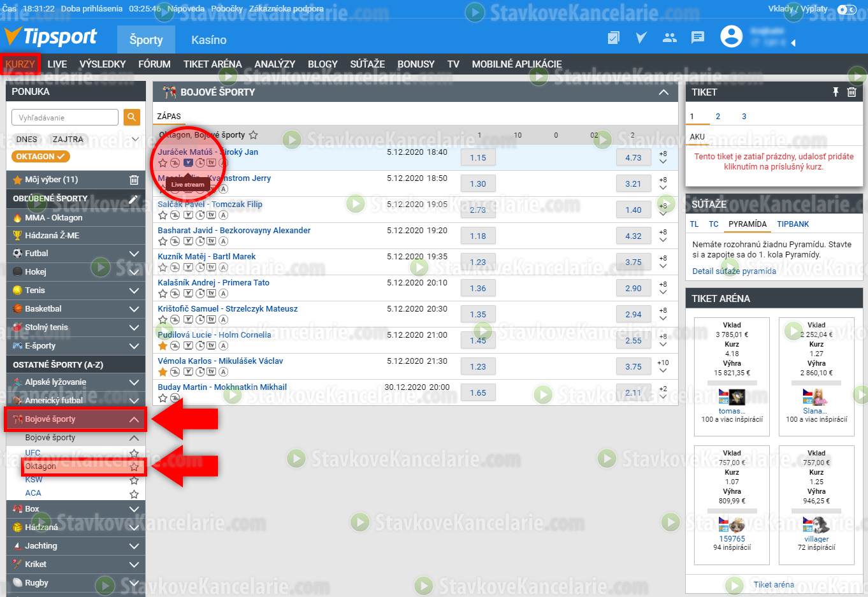Open the Vklady / Výplaty link
The width and height of the screenshot is (868, 597).
tap(798, 9)
